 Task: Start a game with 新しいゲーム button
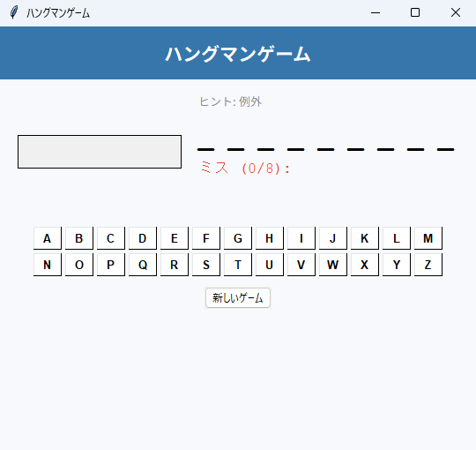(x=238, y=297)
